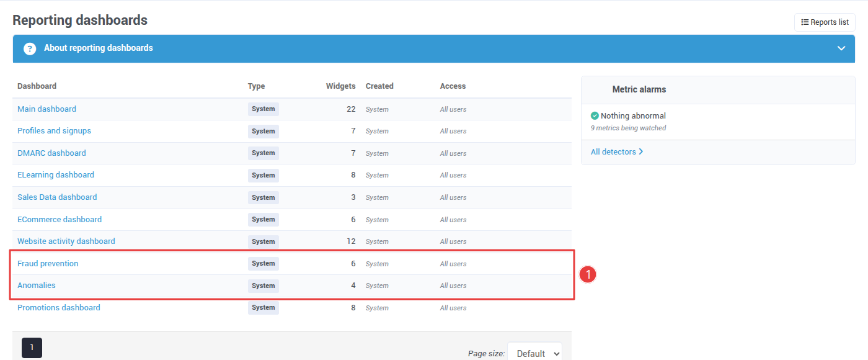Click the Widgets column header
Image resolution: width=868 pixels, height=360 pixels.
pos(341,86)
